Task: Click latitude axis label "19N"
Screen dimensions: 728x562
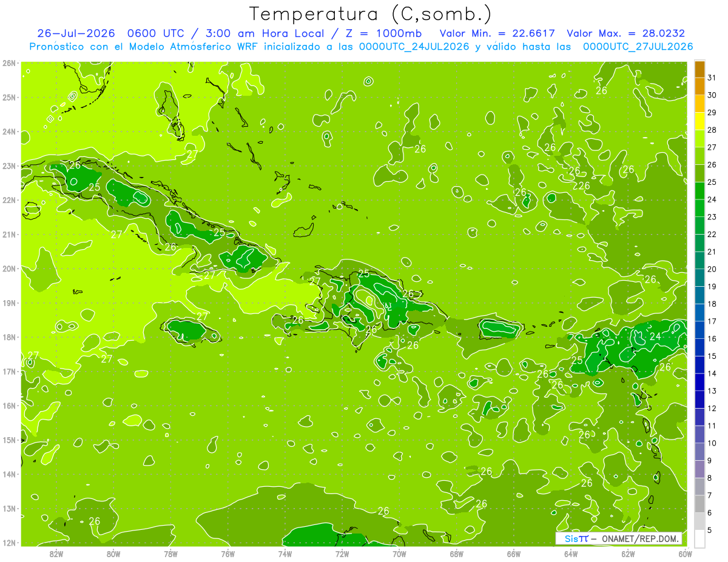Action: coord(9,303)
